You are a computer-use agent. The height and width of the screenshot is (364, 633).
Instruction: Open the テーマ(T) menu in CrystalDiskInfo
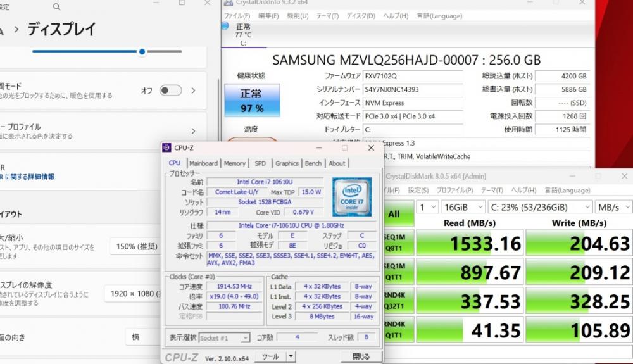(x=327, y=16)
